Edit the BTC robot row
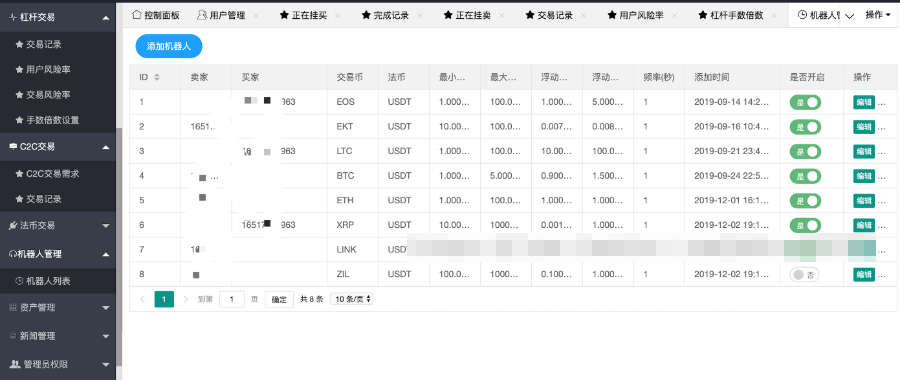This screenshot has width=900, height=380. (864, 176)
